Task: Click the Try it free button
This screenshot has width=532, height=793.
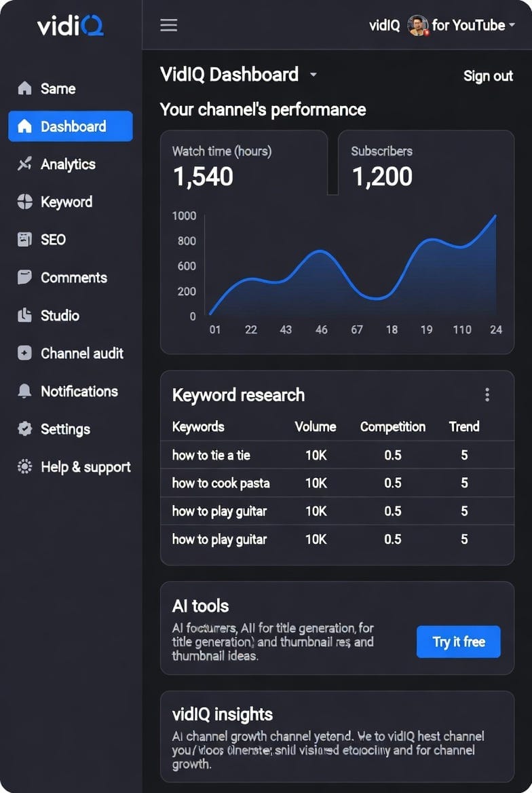Action: click(x=459, y=642)
